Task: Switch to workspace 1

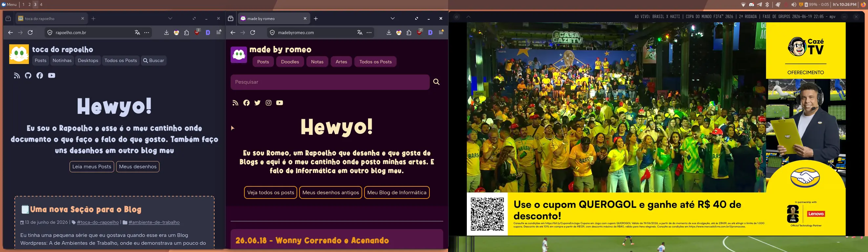Action: pos(24,5)
